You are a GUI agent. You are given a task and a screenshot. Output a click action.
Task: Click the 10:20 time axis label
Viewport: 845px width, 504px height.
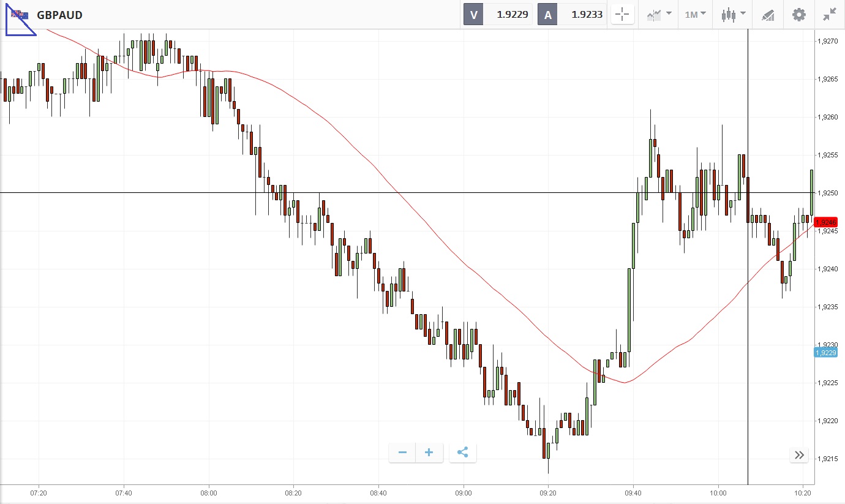803,492
